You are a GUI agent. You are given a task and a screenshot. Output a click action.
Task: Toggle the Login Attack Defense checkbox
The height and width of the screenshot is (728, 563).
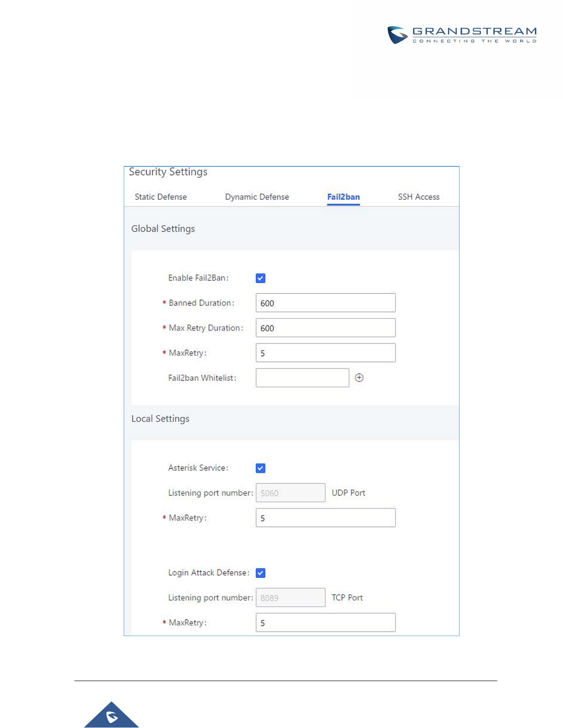(x=260, y=573)
